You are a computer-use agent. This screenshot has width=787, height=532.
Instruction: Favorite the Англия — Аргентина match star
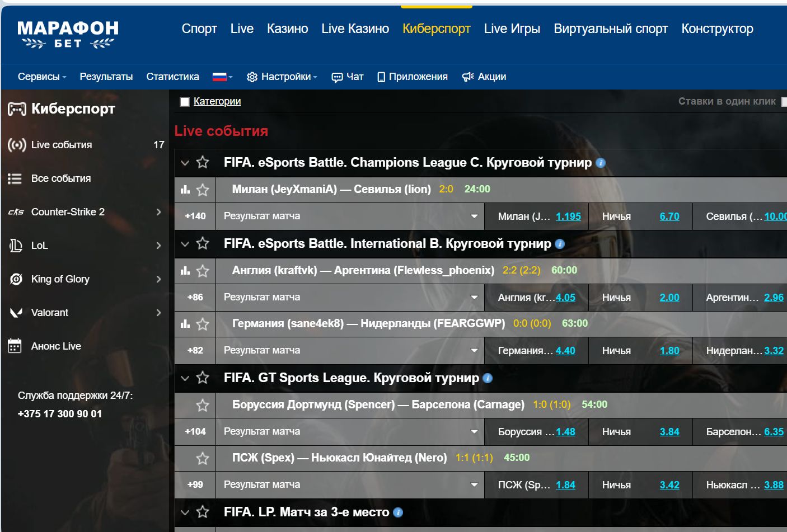click(x=203, y=271)
